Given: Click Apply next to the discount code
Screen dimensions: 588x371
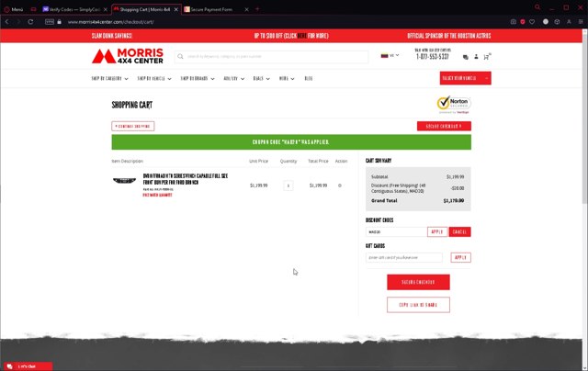Looking at the screenshot, I should pyautogui.click(x=437, y=232).
